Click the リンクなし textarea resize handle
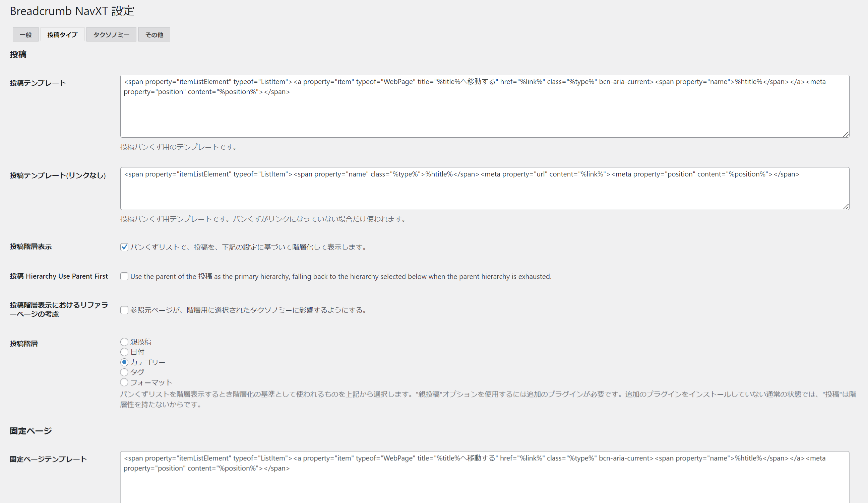The image size is (868, 503). coord(846,206)
